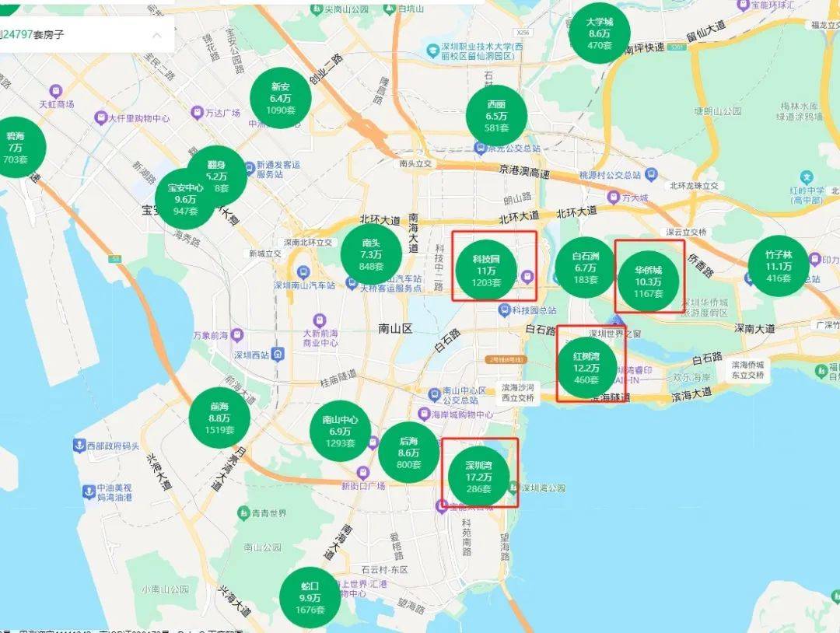The width and height of the screenshot is (840, 633).
Task: Click the 深圳湾公园 park icon
Action: 513,487
